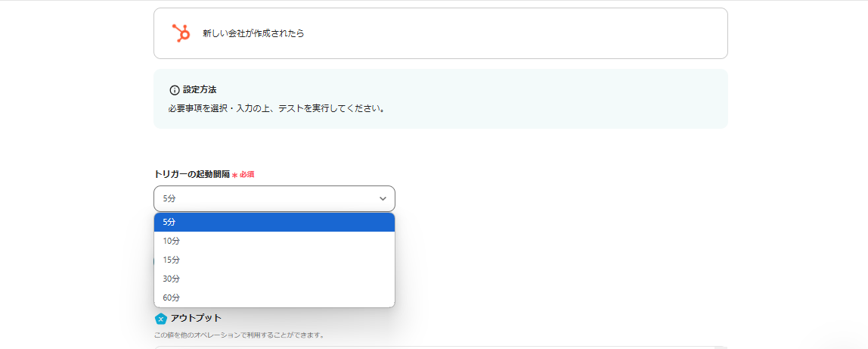Click the HubSpot logo icon
Screen dimensions: 868x349
tap(181, 33)
